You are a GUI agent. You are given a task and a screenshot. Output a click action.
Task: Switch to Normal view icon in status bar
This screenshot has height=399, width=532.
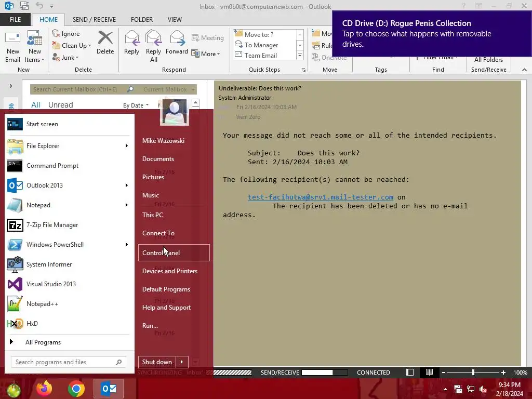(410, 372)
